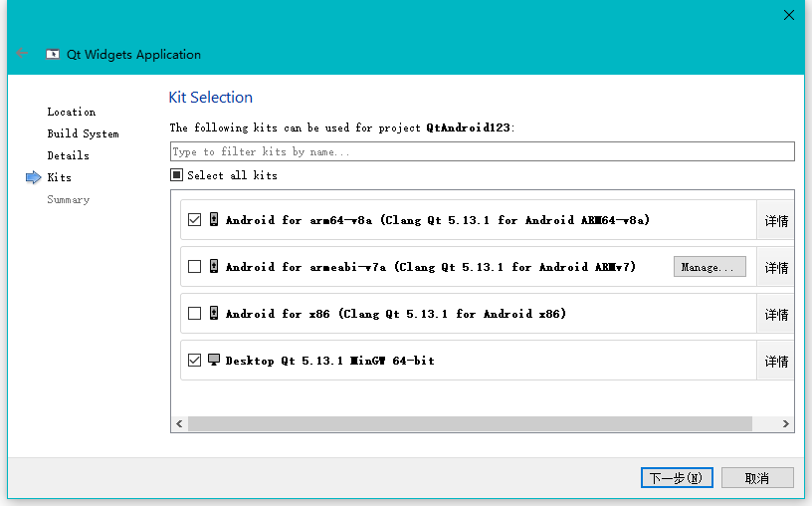Expand 详情 for Android armeabi-v7a kit
Screen dimensions: 812x506
776,267
